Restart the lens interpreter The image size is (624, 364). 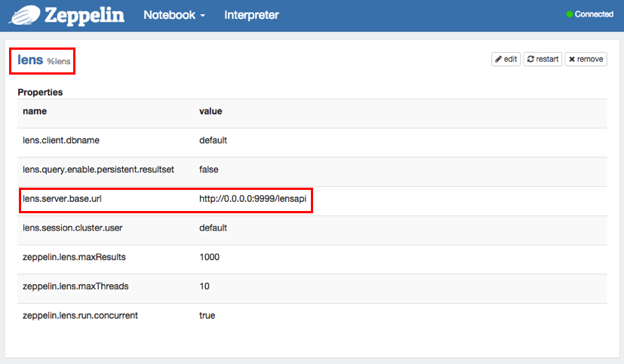pos(543,59)
